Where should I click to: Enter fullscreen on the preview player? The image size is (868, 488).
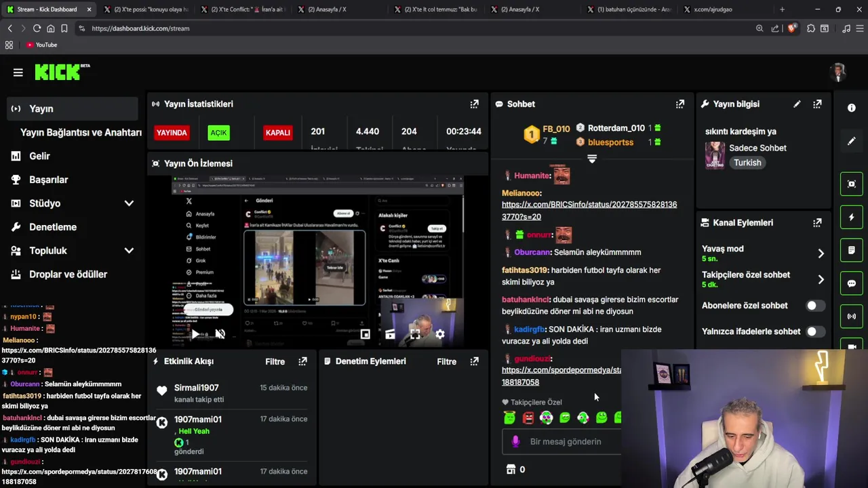[x=415, y=333]
